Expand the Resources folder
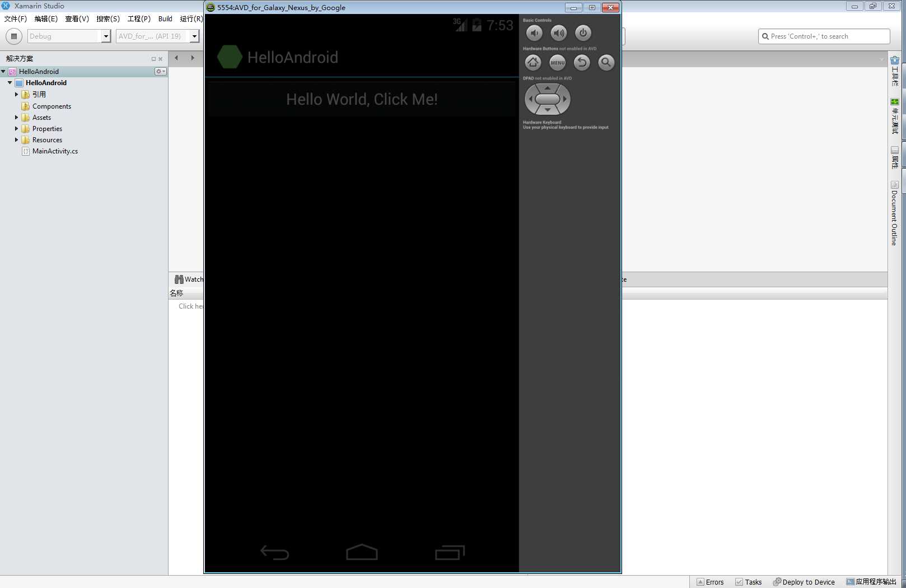Image resolution: width=906 pixels, height=588 pixels. (x=16, y=140)
